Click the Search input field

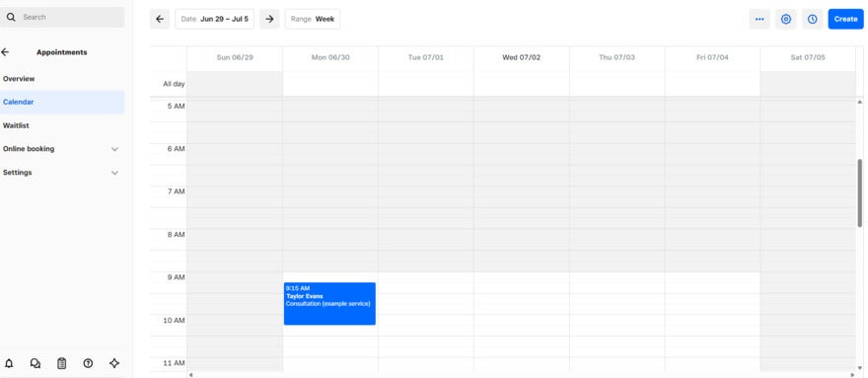(x=62, y=17)
